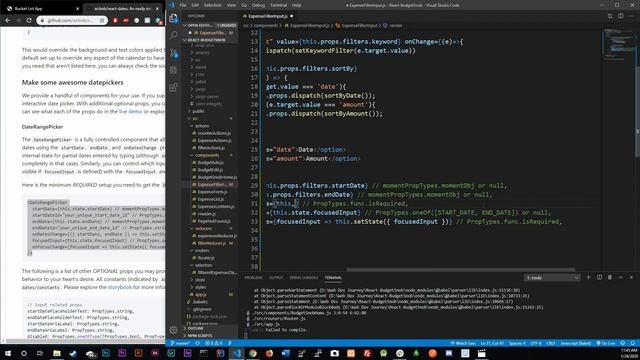Click the feedback smiley in the status bar

[x=623, y=343]
